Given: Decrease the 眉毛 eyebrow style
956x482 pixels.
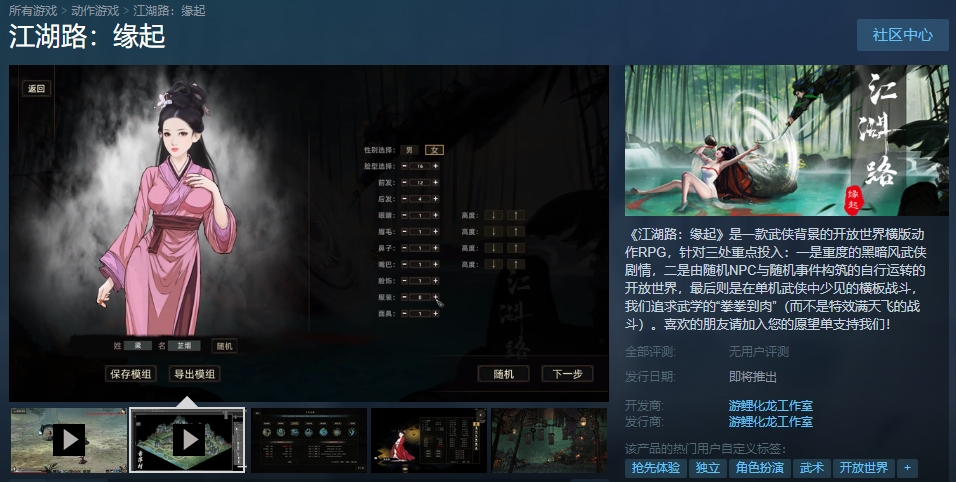Looking at the screenshot, I should pos(404,232).
